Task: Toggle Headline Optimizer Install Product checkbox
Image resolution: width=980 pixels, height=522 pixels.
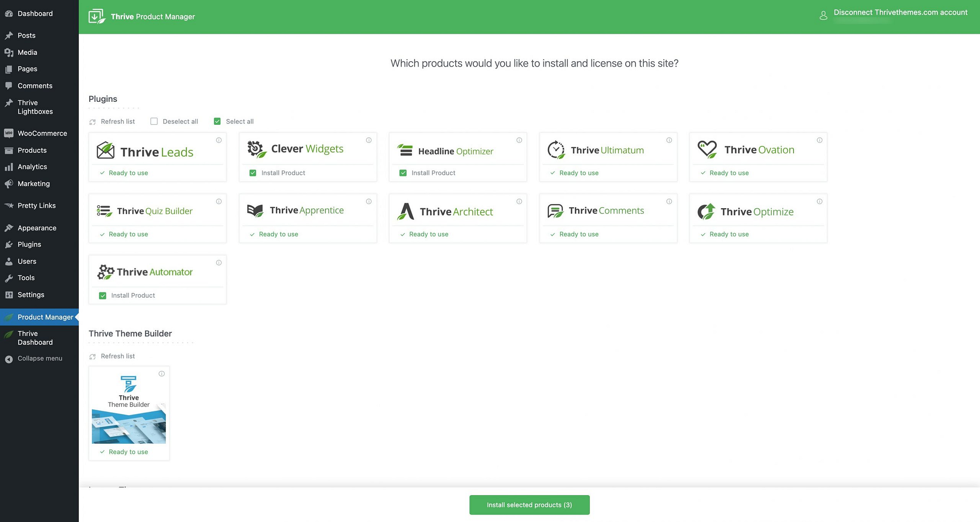Action: 403,173
